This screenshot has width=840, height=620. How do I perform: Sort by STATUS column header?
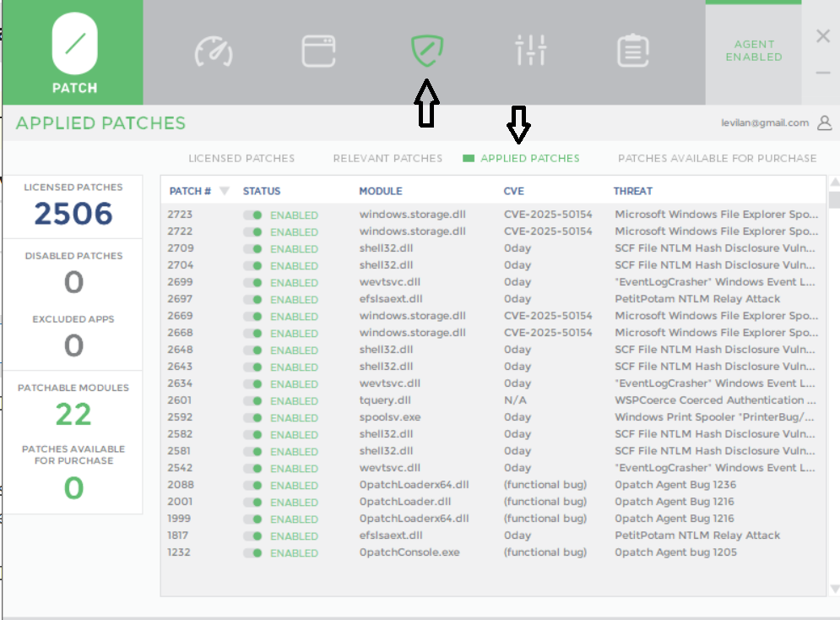(x=262, y=191)
